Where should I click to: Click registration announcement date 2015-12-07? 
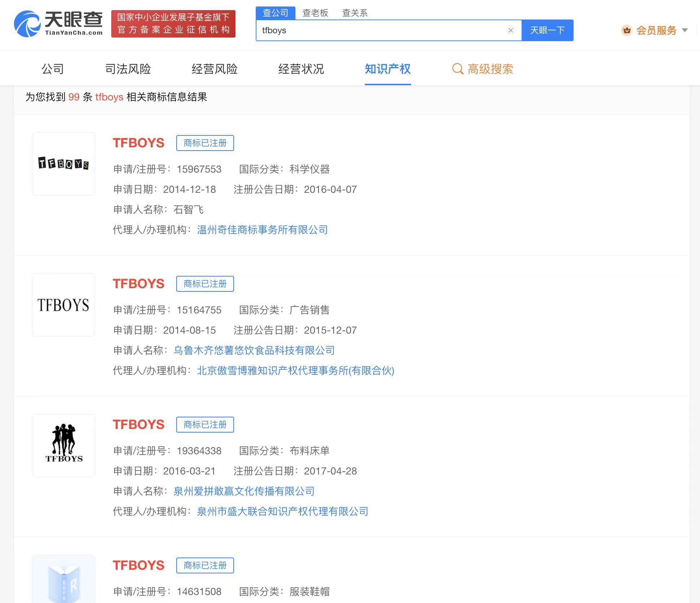(x=330, y=330)
